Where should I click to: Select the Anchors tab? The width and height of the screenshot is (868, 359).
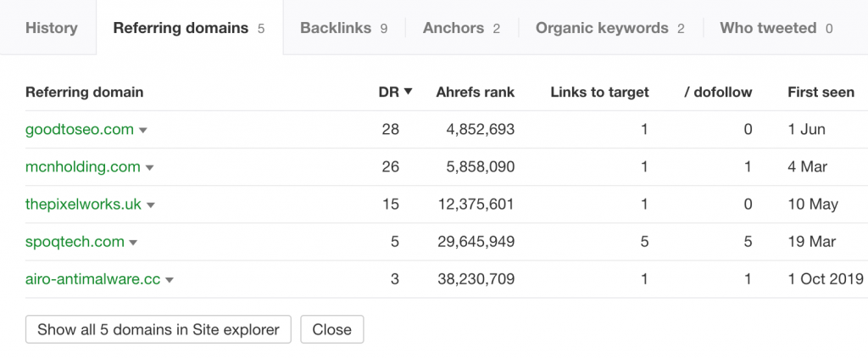[x=462, y=28]
